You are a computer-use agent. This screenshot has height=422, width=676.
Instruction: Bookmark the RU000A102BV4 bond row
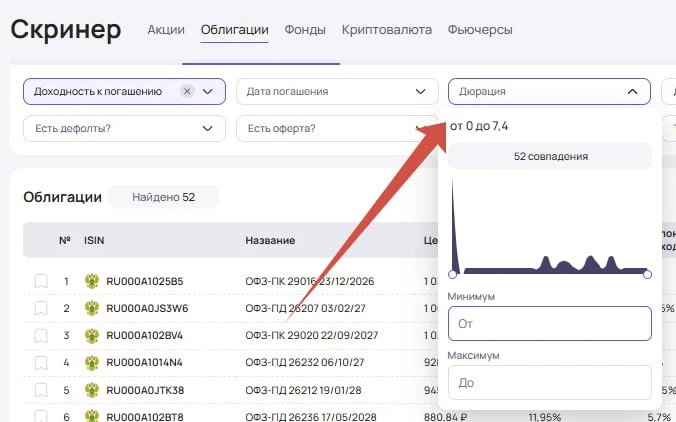pos(41,335)
